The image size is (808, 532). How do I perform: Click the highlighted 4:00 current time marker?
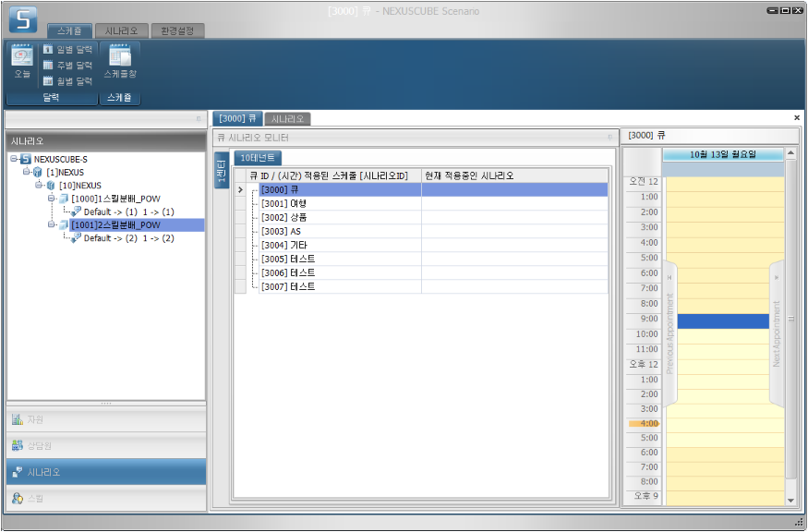[645, 424]
